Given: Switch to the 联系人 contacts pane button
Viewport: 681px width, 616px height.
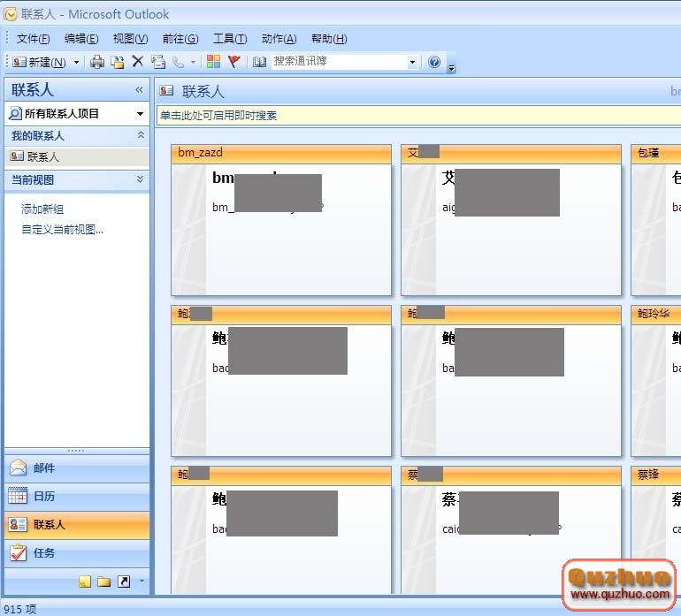Looking at the screenshot, I should point(77,524).
